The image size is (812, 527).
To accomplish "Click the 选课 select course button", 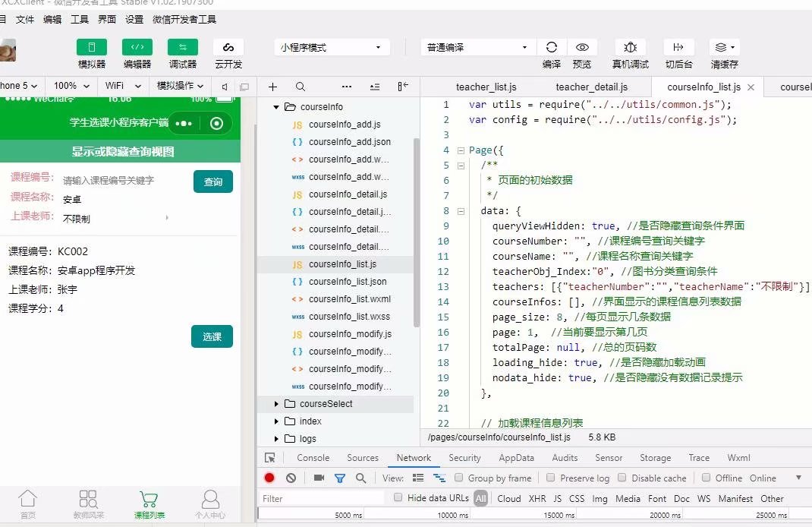I will coord(212,336).
